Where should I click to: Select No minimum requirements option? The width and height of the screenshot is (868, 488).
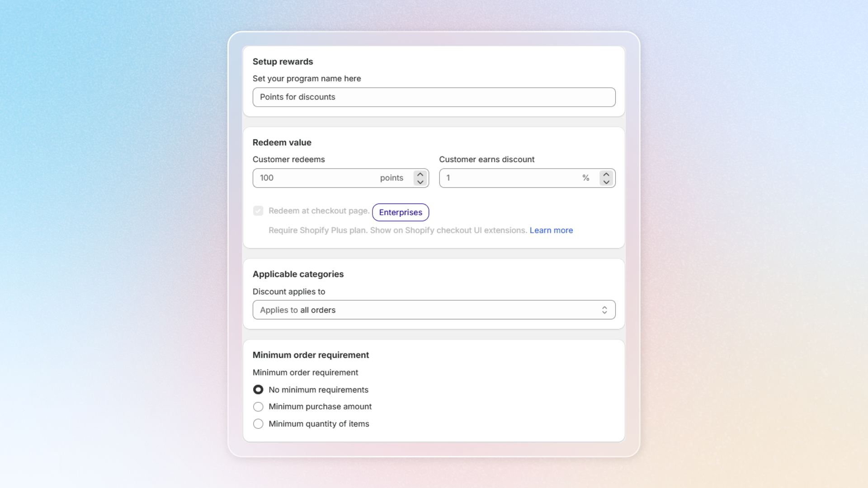click(258, 389)
